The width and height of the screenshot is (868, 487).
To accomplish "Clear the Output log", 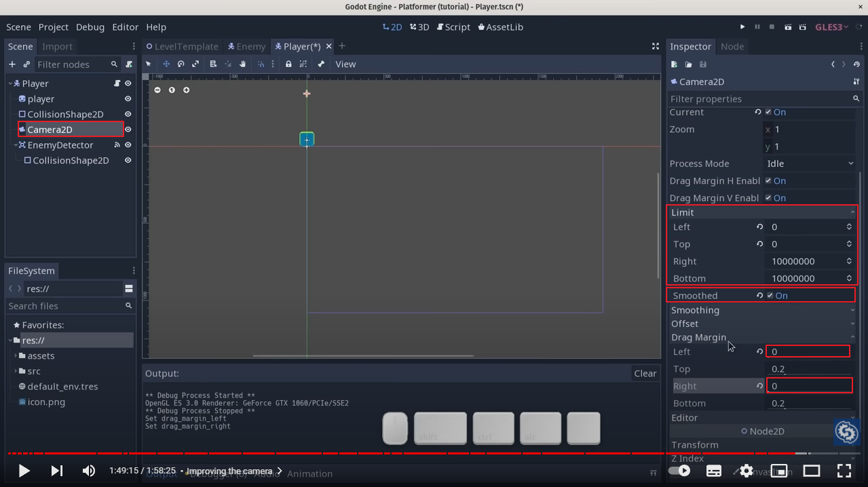I will point(645,373).
